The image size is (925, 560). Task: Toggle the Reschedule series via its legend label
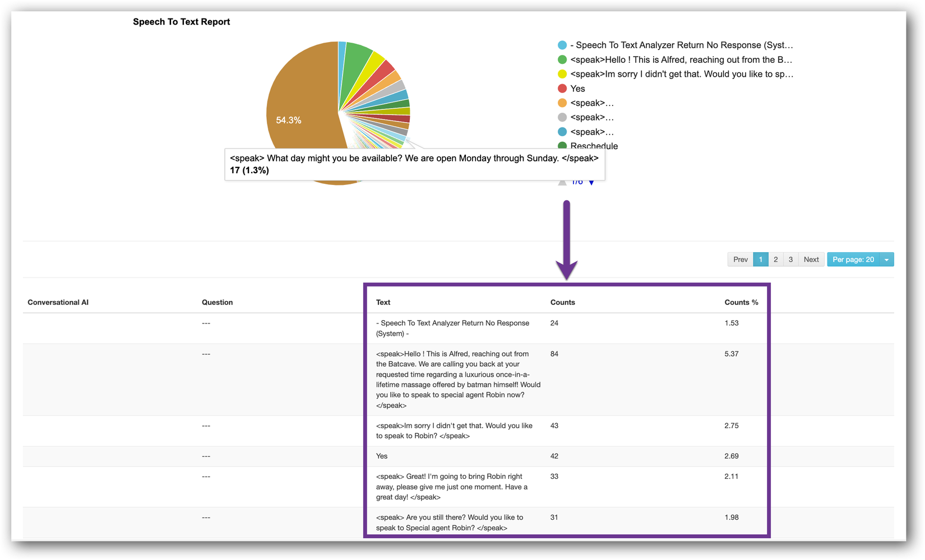594,146
